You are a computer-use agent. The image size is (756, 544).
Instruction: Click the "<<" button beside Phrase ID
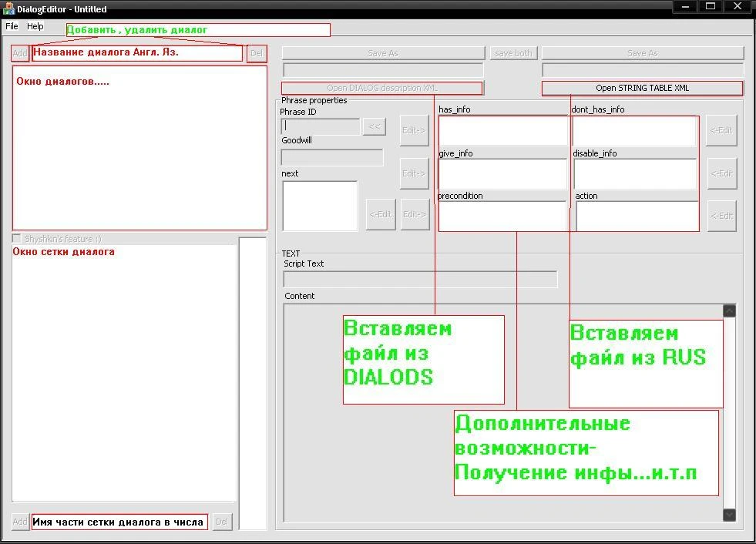[x=375, y=126]
